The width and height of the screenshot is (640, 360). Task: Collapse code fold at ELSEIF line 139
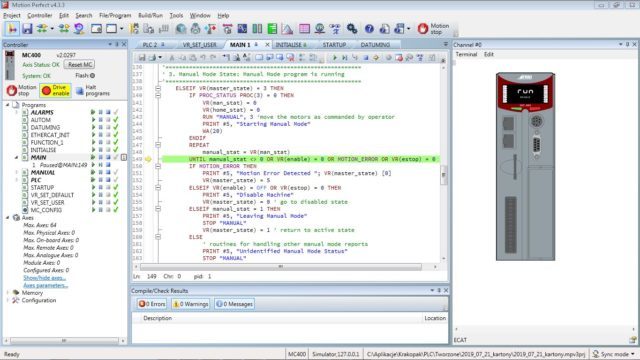(158, 88)
